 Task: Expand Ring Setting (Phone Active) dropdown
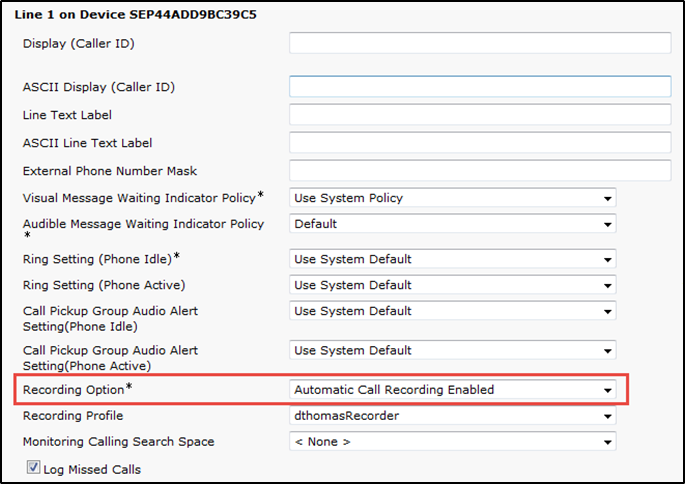point(453,285)
